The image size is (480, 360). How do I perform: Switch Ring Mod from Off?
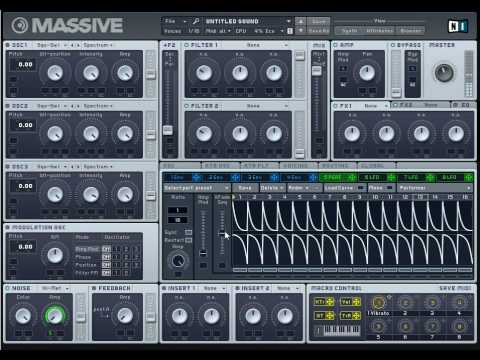point(106,249)
